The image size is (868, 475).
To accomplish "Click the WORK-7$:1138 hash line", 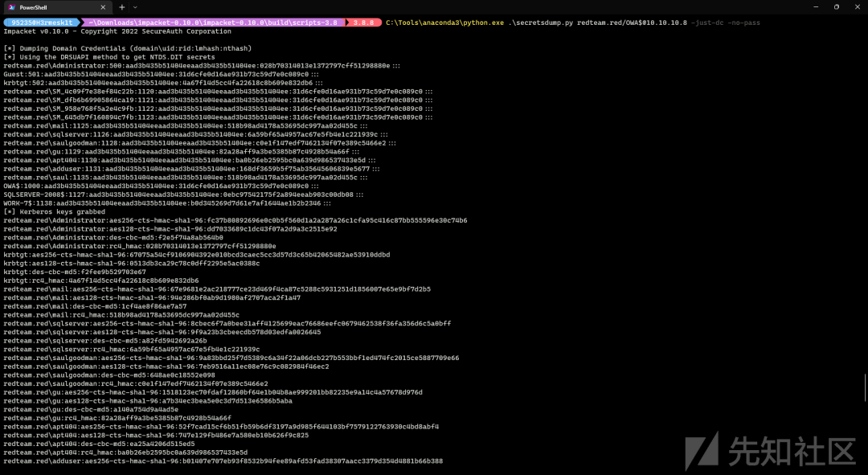I will [167, 203].
